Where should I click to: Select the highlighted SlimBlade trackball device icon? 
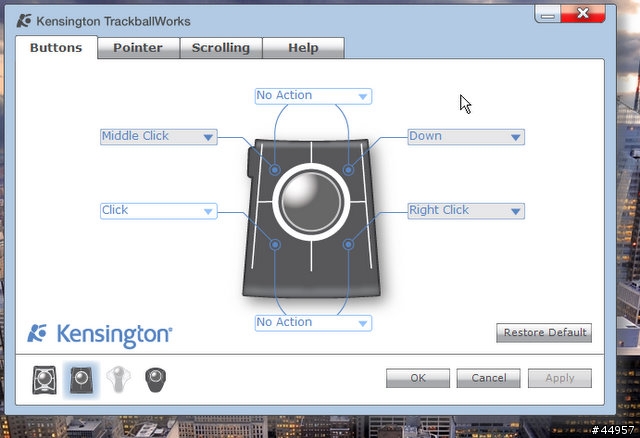pos(81,380)
